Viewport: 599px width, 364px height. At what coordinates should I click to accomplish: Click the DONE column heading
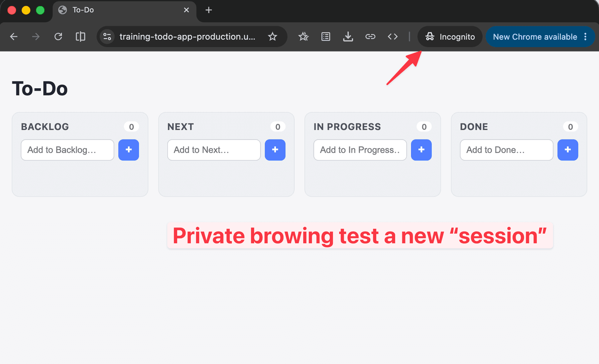point(474,127)
